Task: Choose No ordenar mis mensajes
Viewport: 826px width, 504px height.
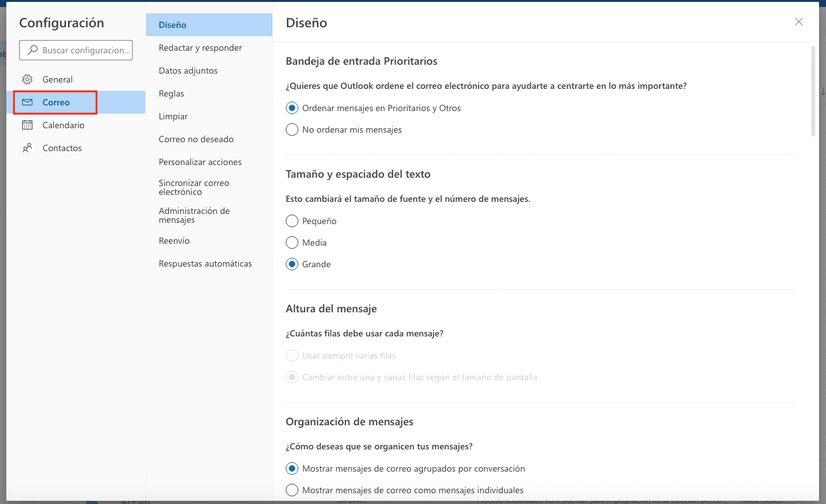Action: tap(291, 129)
